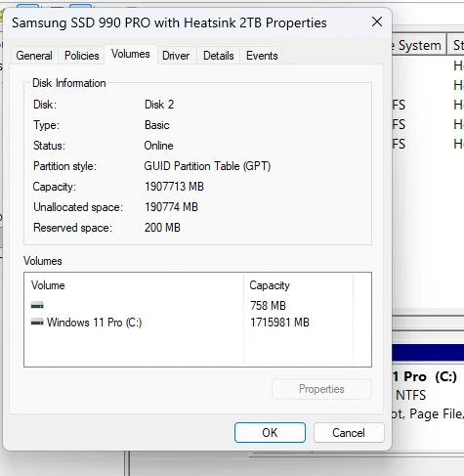Image resolution: width=464 pixels, height=476 pixels.
Task: Click the 200 MB reserved space value
Action: click(x=162, y=228)
